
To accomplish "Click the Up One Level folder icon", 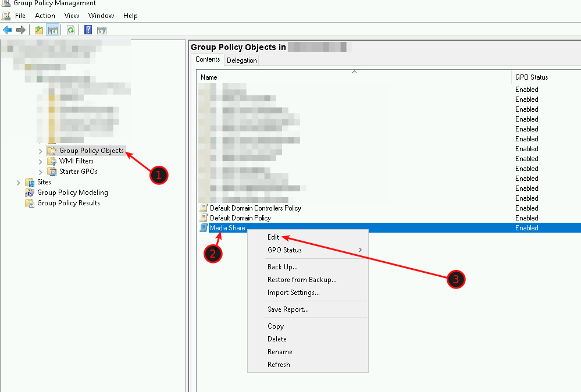I will click(x=39, y=30).
